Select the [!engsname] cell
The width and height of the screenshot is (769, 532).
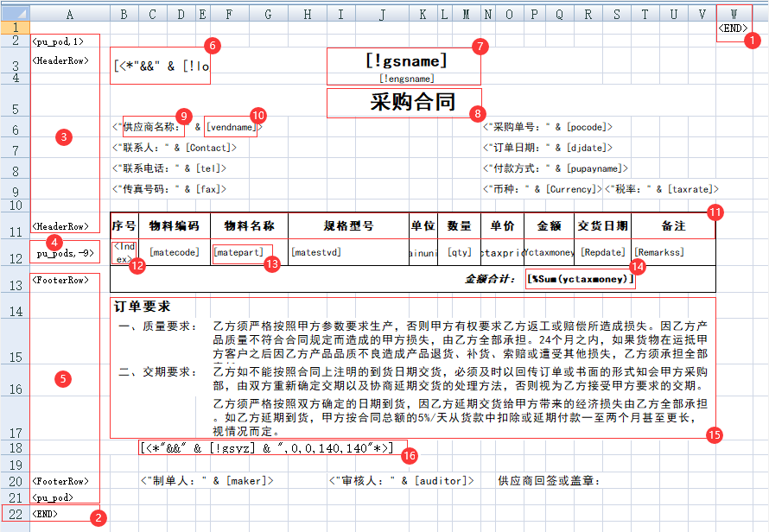pyautogui.click(x=407, y=79)
